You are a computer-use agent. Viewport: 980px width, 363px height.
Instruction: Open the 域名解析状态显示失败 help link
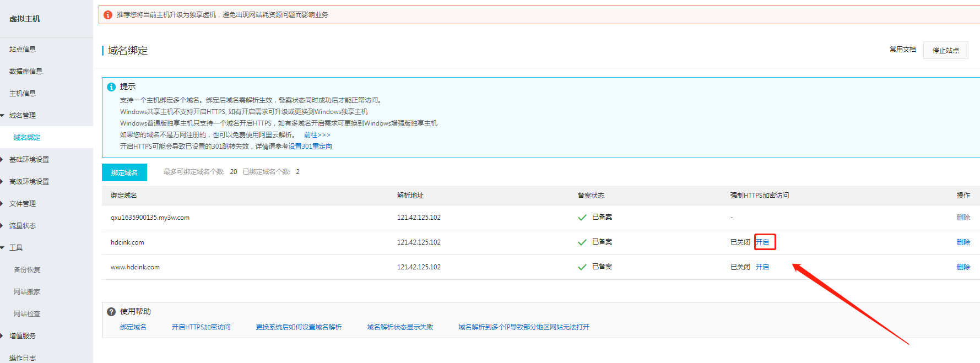(400, 327)
